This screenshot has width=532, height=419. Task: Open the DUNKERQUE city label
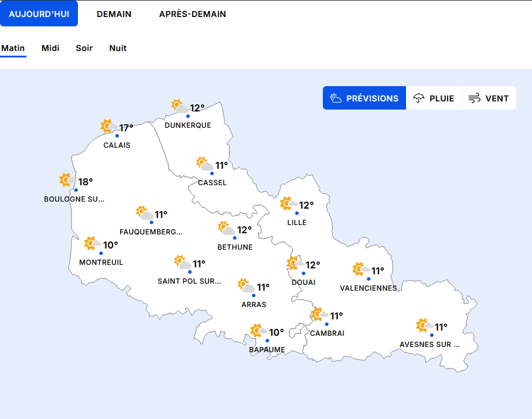pos(188,125)
